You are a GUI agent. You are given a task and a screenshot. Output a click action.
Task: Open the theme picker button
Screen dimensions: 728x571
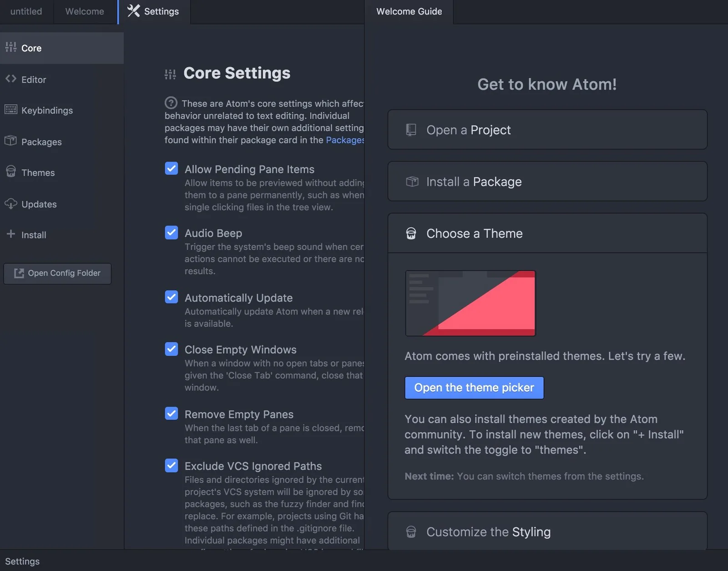[x=474, y=388]
